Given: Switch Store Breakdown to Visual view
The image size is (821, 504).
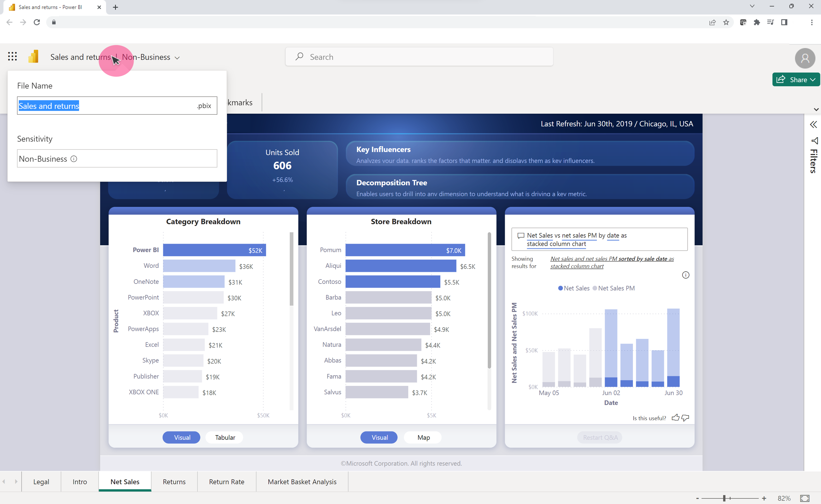Looking at the screenshot, I should [379, 437].
